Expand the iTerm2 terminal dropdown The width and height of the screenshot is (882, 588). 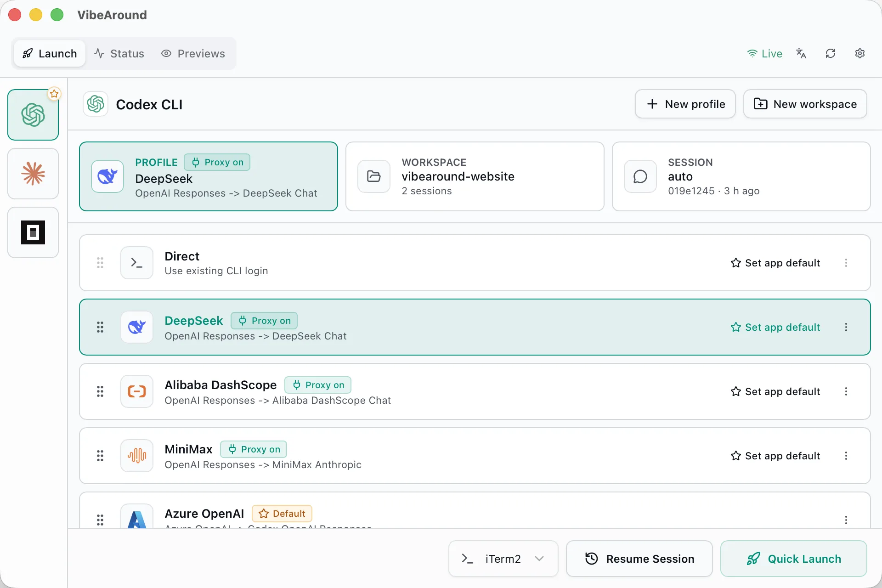click(x=503, y=559)
